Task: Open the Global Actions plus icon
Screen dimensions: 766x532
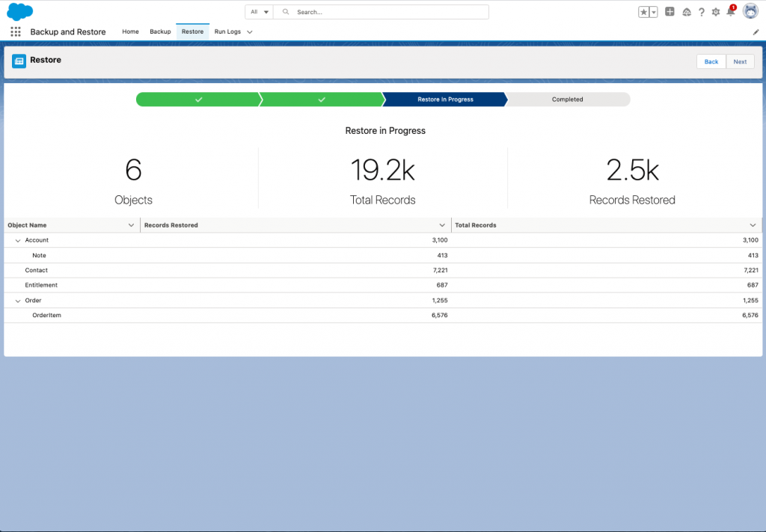Action: (x=670, y=12)
